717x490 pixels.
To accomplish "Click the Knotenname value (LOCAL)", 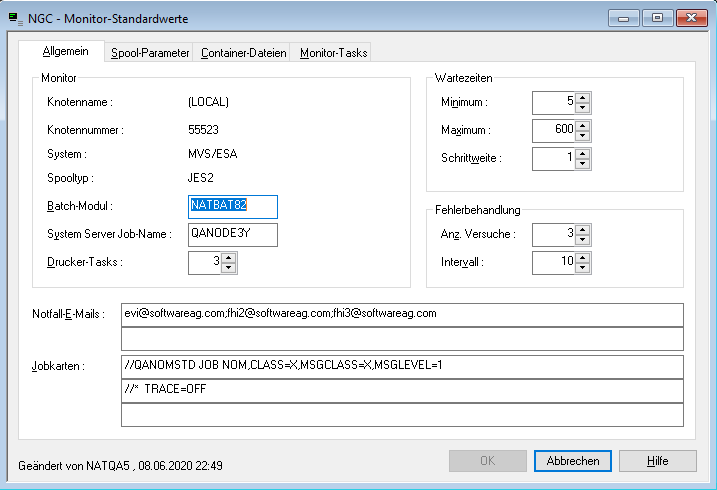I will tap(208, 102).
